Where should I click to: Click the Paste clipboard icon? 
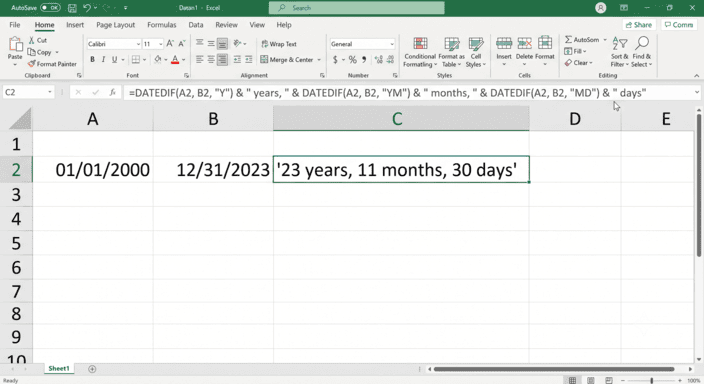[15, 45]
